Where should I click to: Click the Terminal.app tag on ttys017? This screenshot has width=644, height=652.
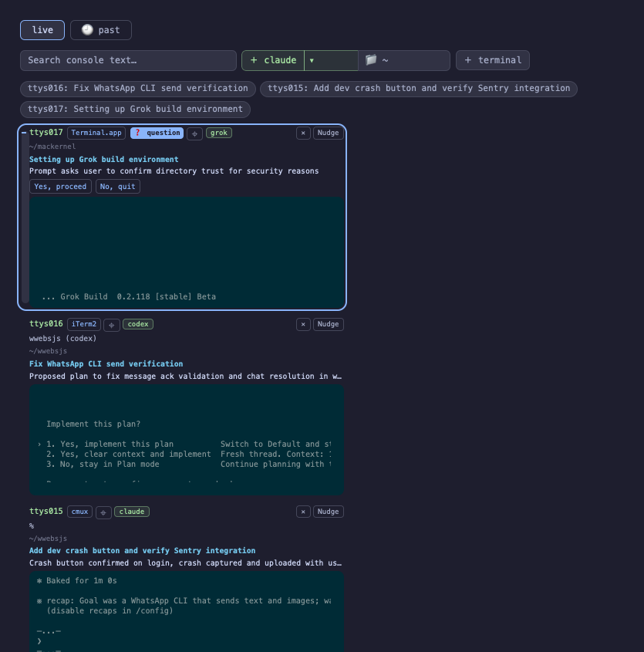96,133
